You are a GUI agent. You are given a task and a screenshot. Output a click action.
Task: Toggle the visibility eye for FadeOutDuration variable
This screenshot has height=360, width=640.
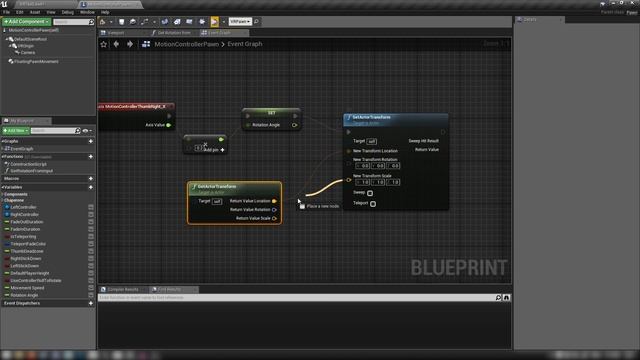click(91, 222)
